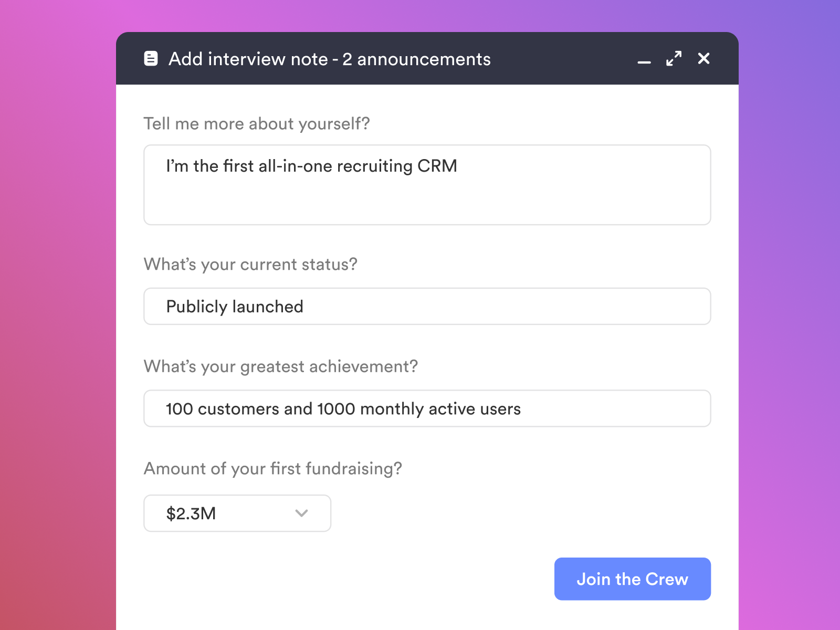Click the 'Tell me more about yourself?' label
This screenshot has height=630, width=840.
tap(257, 124)
